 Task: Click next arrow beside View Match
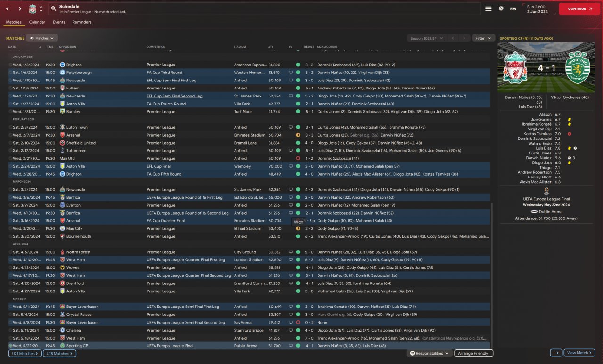click(x=556, y=353)
